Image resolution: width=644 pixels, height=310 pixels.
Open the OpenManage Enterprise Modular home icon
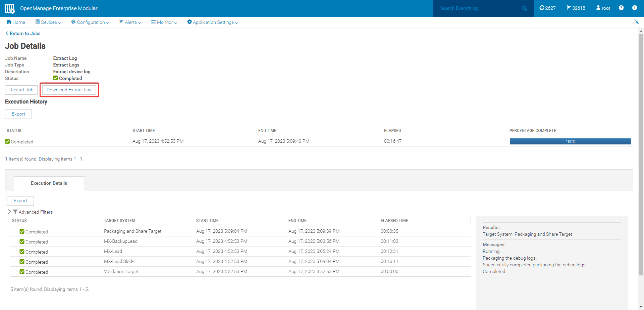[9, 8]
